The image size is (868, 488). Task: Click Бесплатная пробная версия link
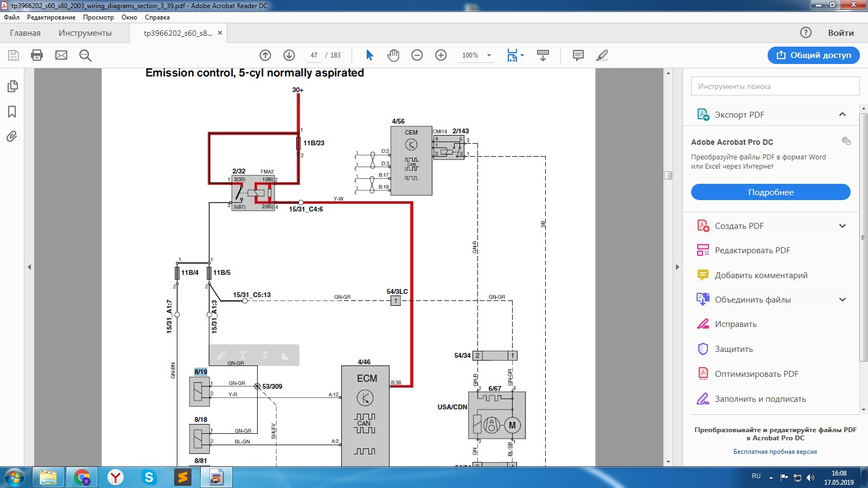(x=775, y=452)
